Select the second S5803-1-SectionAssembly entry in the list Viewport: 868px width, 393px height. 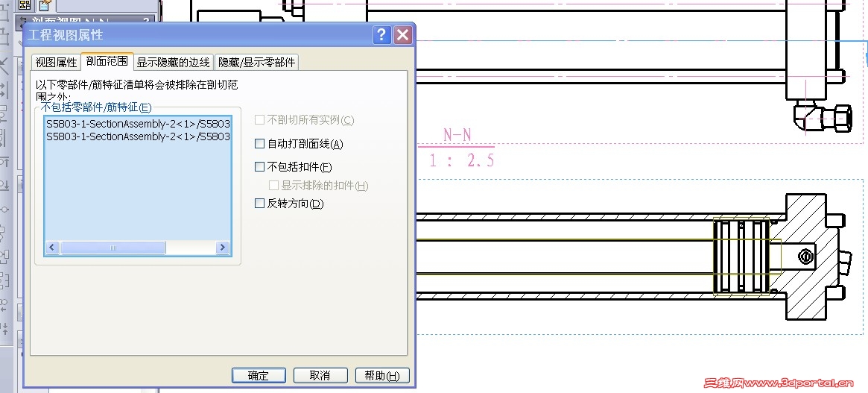[138, 136]
